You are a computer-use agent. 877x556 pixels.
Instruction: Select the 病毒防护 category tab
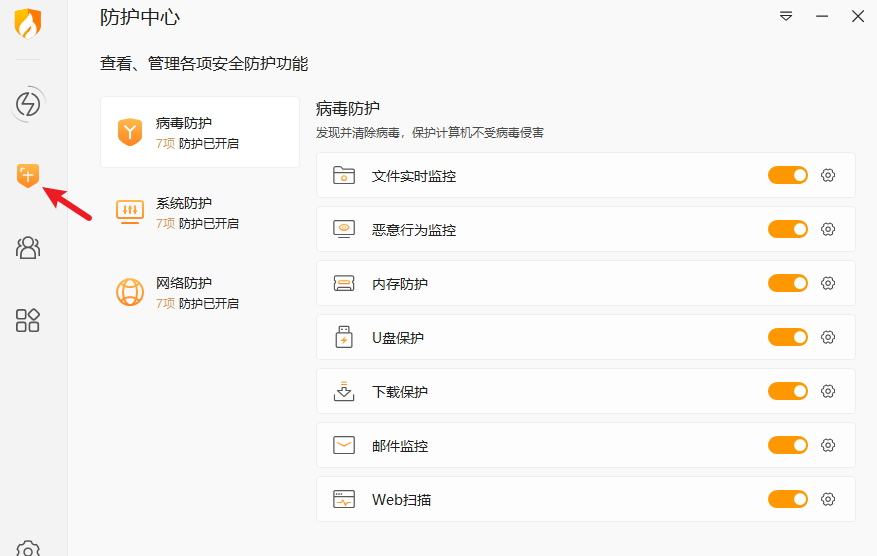200,132
